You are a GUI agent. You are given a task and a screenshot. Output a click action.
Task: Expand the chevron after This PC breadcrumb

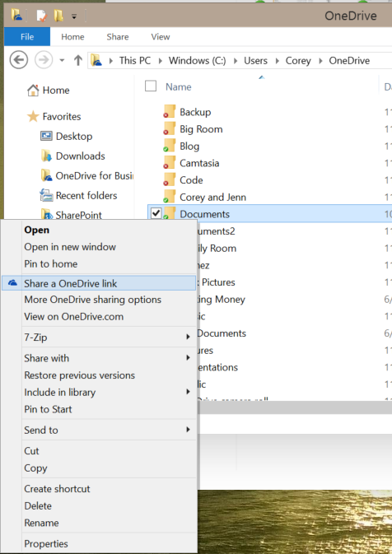pos(160,61)
